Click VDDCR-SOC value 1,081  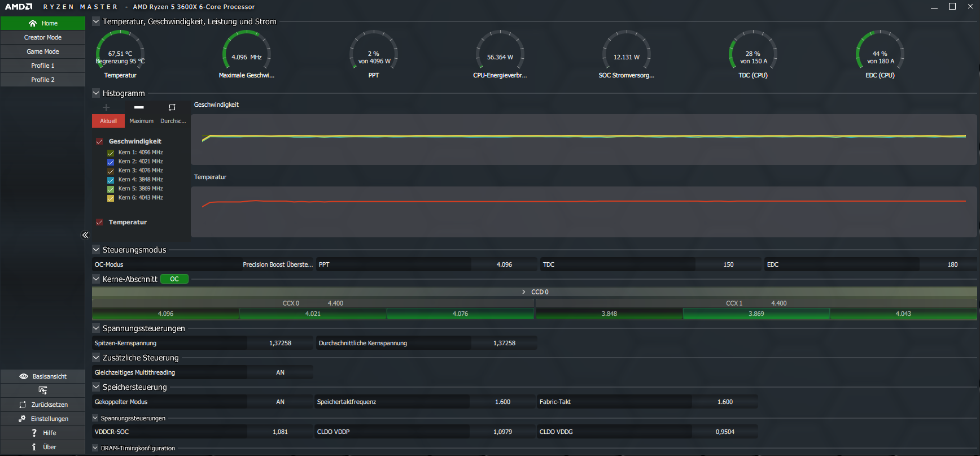(280, 432)
